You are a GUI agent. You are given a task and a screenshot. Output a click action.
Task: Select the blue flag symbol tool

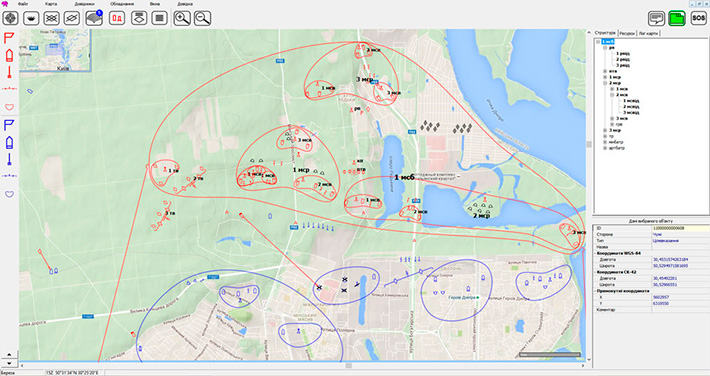click(9, 125)
